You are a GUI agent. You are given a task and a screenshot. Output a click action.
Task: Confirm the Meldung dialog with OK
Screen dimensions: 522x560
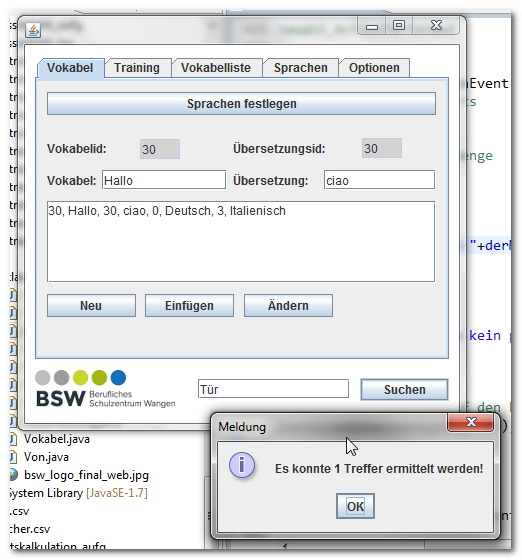click(x=355, y=506)
